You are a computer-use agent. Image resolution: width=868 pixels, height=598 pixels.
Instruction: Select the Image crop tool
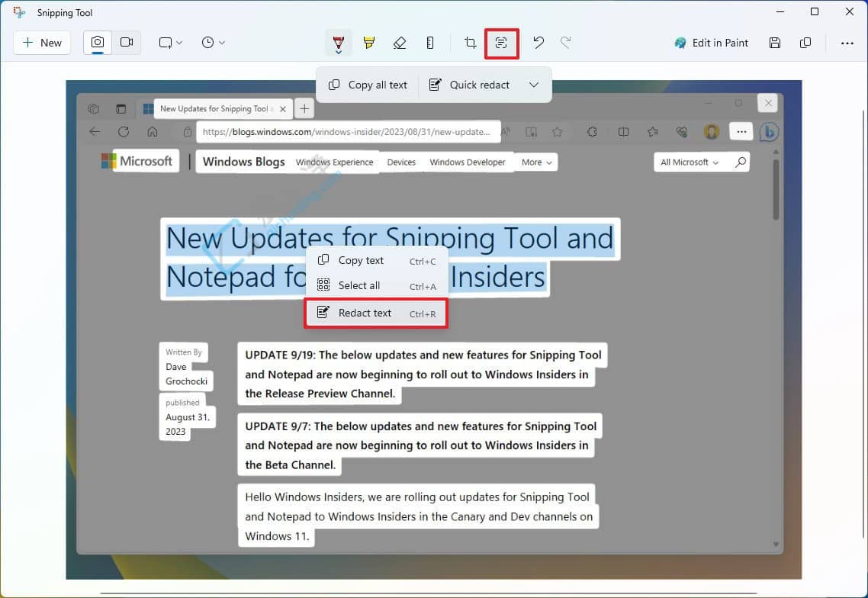(470, 43)
